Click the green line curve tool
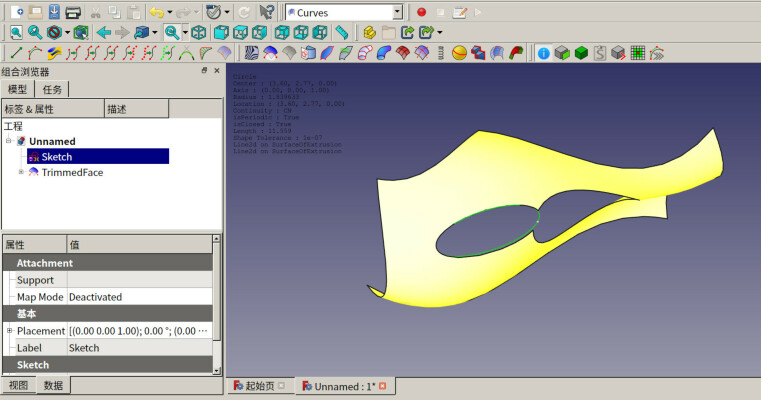The height and width of the screenshot is (400, 761). click(x=14, y=53)
